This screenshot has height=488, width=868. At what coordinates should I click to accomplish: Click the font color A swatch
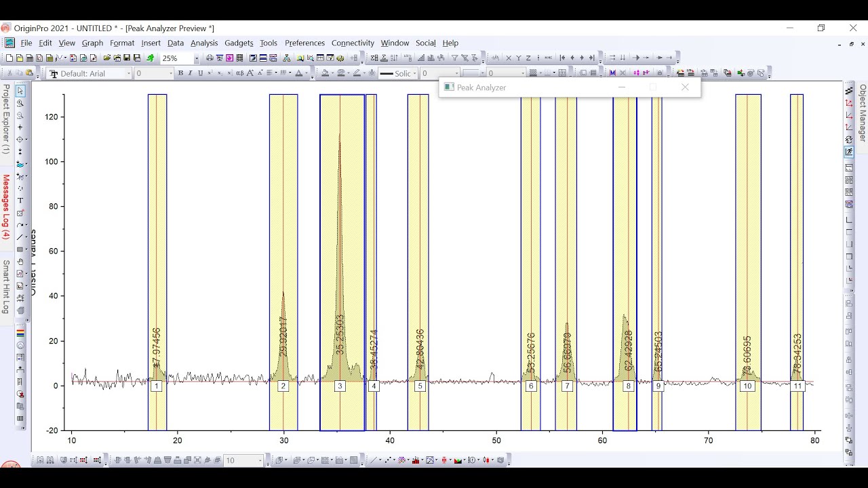tap(298, 73)
